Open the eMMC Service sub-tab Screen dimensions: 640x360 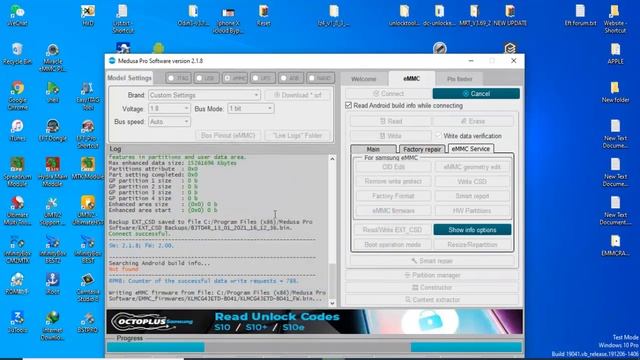point(471,149)
